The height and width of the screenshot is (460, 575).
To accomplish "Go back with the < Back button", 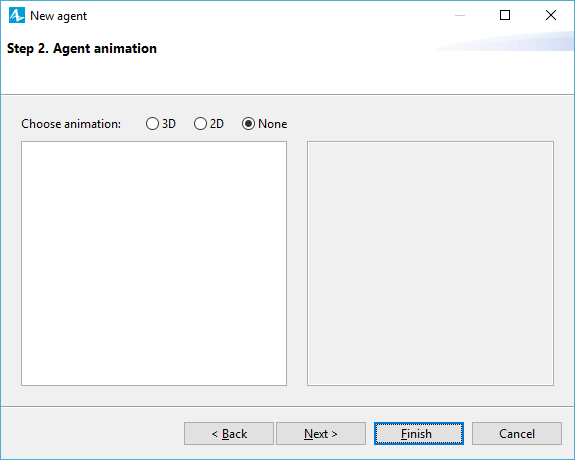I will pos(229,434).
